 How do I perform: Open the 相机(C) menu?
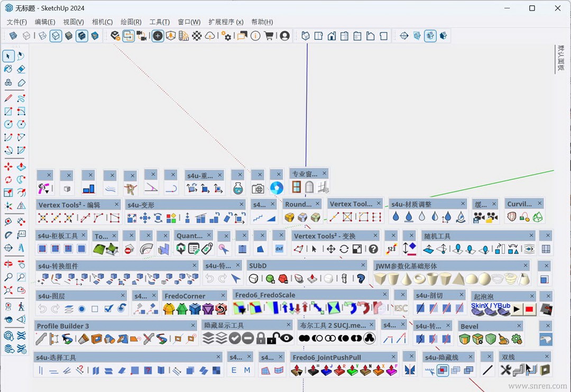[103, 22]
